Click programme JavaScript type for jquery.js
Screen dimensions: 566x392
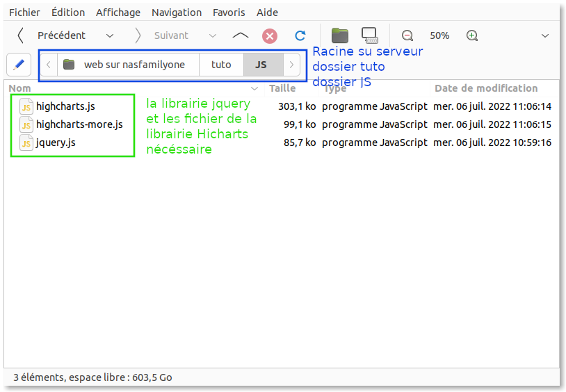click(374, 142)
